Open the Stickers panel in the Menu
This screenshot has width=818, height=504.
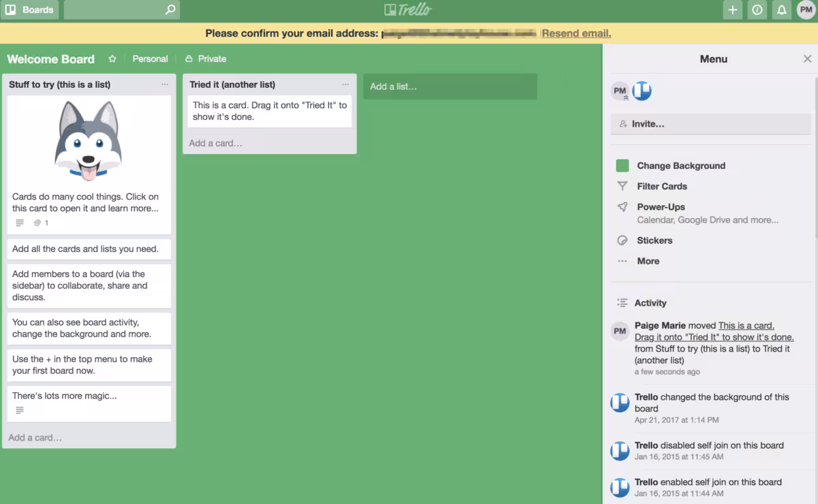[654, 240]
